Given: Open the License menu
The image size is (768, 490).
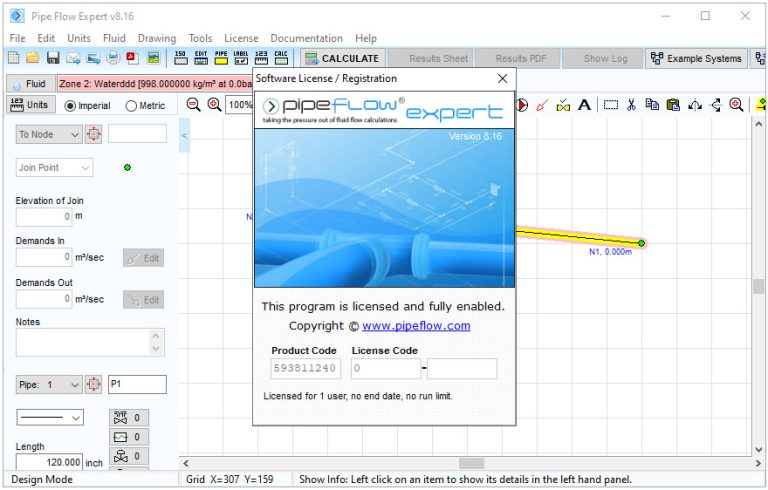Looking at the screenshot, I should (x=241, y=38).
